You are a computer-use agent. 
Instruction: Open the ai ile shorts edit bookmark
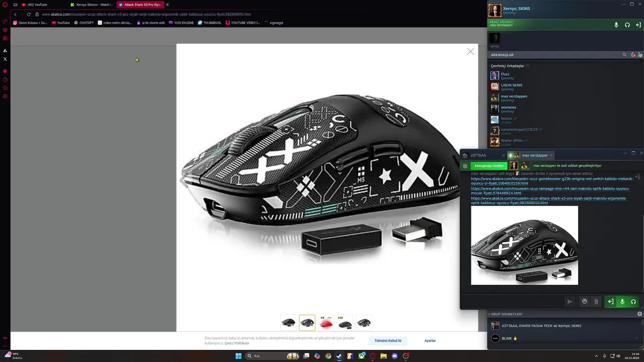tap(150, 23)
